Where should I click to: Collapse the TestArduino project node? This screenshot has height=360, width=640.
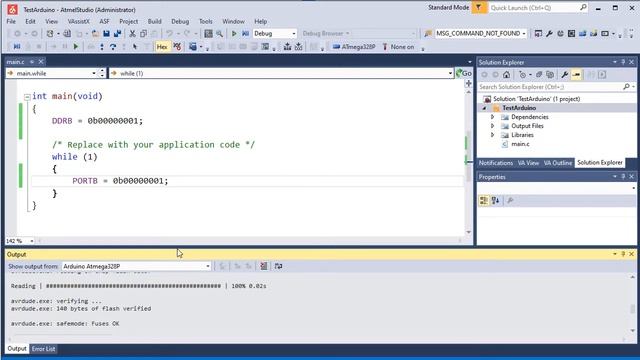coord(484,108)
